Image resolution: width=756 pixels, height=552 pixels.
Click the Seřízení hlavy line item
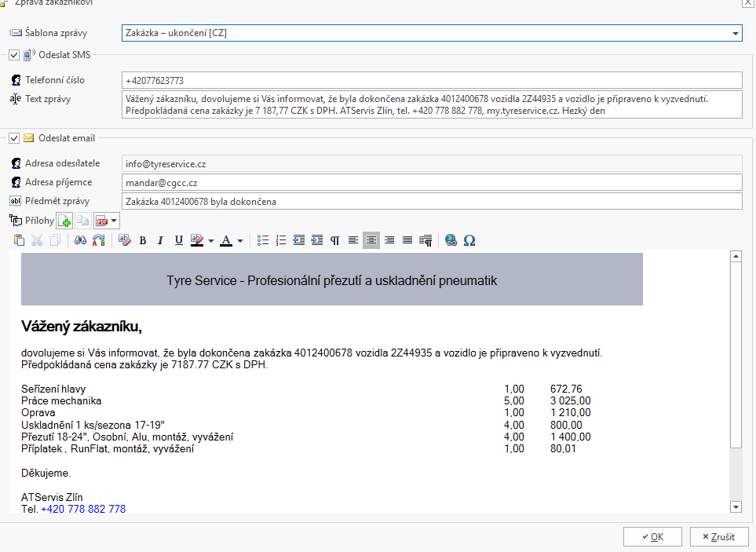coord(53,389)
